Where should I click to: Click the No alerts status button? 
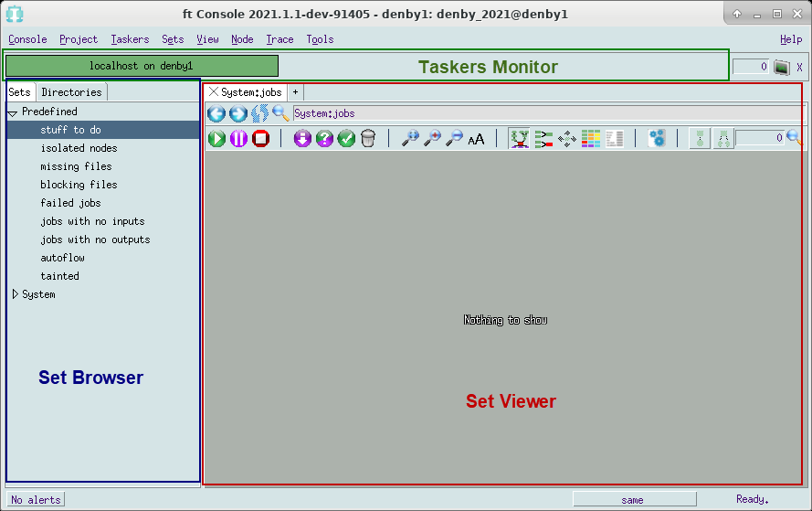click(37, 500)
